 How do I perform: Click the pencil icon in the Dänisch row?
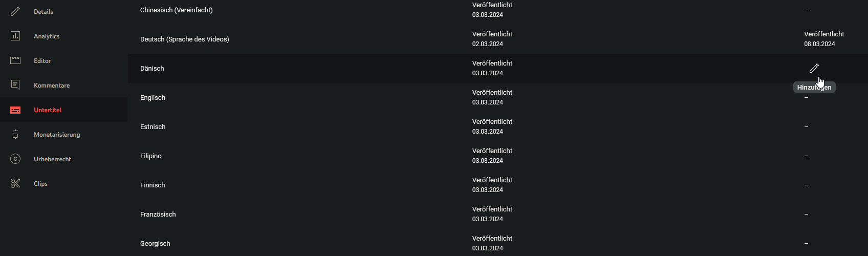(x=814, y=68)
